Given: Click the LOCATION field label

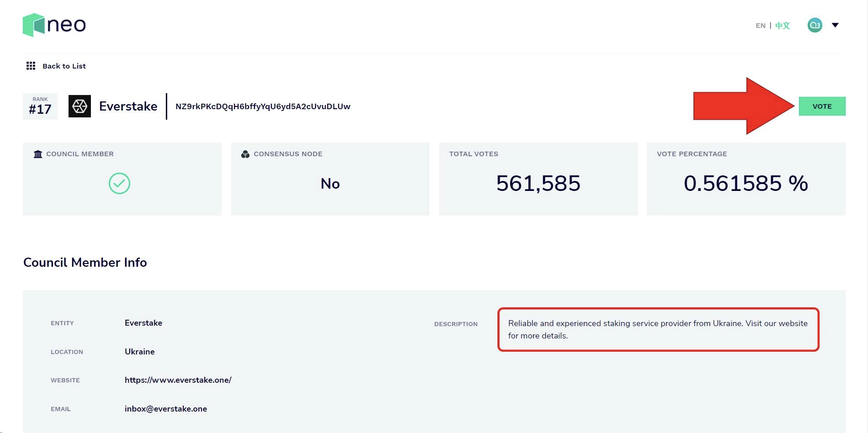Looking at the screenshot, I should [x=67, y=352].
